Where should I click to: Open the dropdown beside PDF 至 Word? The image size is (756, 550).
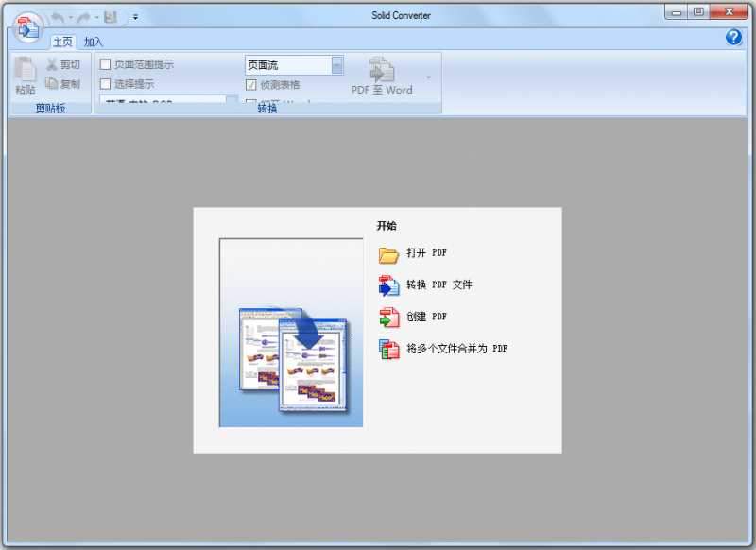tap(427, 78)
